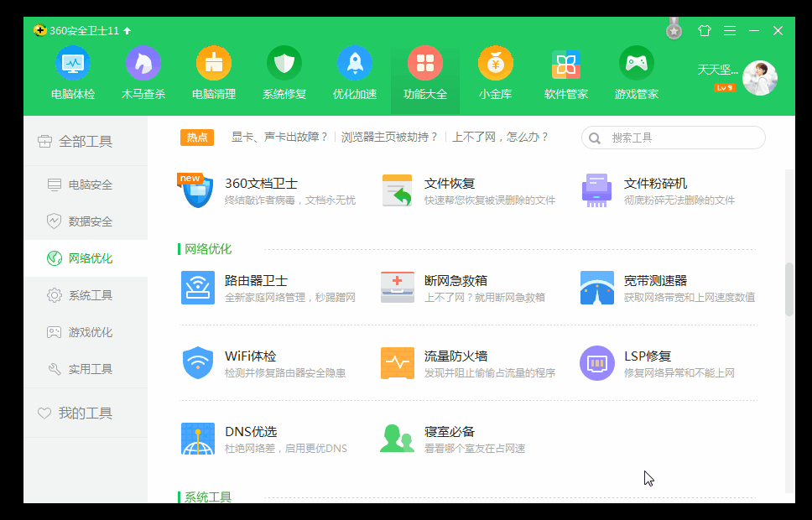Select 游戏优化 category
The width and height of the screenshot is (812, 520).
86,332
